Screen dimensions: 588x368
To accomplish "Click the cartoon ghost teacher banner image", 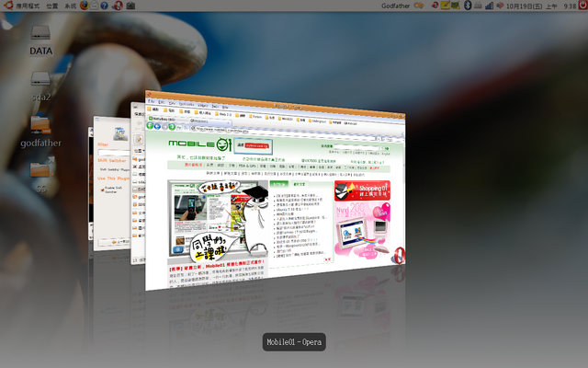I will coord(218,222).
